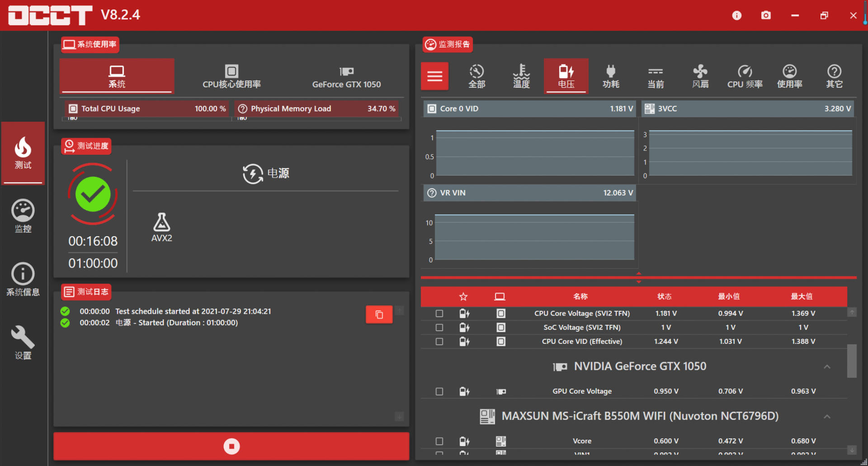This screenshot has width=868, height=466.
Task: Open the 测试 (Test) sidebar section
Action: [23, 153]
